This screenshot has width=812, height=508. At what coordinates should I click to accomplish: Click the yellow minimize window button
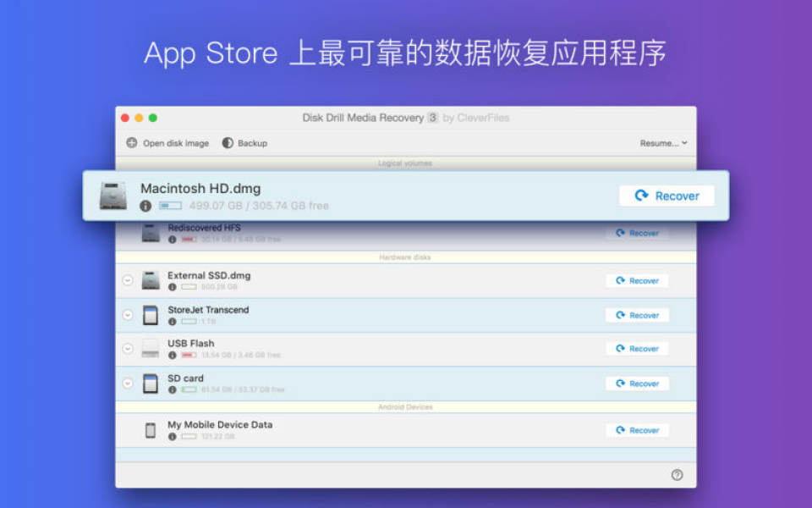click(139, 118)
